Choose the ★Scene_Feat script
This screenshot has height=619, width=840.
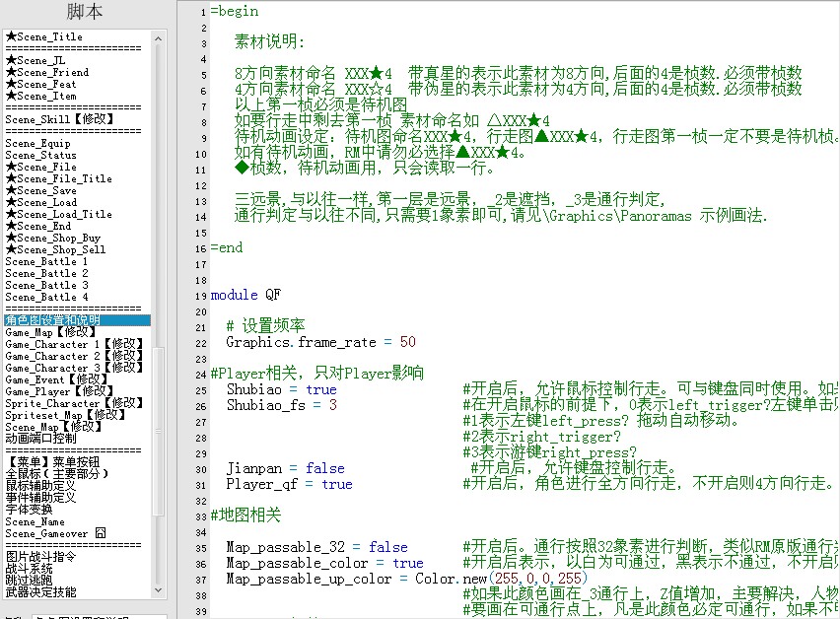click(x=40, y=84)
